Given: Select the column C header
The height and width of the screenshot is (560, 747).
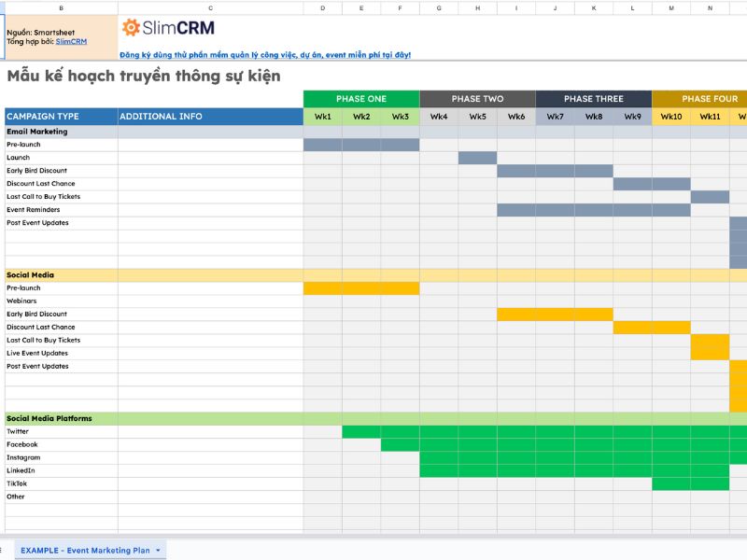Looking at the screenshot, I should click(210, 7).
